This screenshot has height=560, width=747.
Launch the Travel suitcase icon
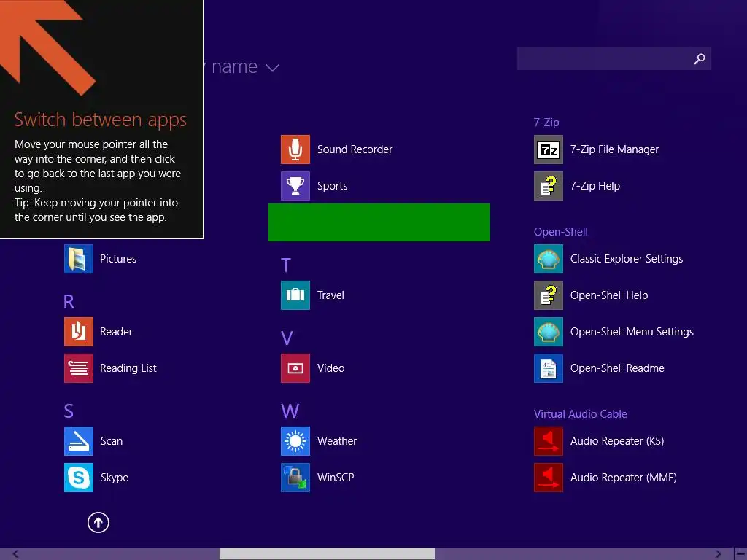(x=295, y=295)
